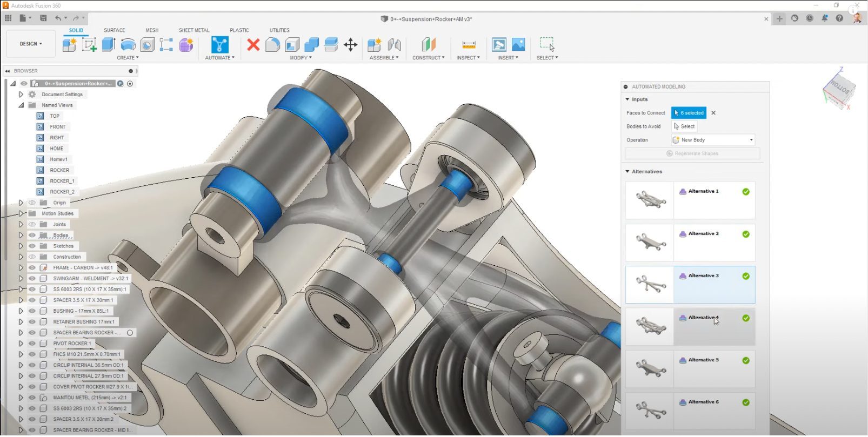Hide the PIVOT ROCKER:1 component
The width and height of the screenshot is (868, 437).
coord(32,344)
